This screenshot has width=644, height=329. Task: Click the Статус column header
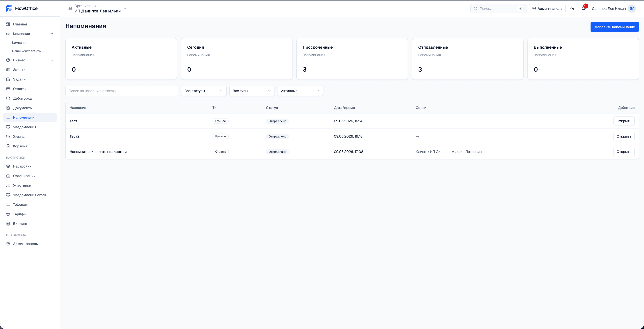click(272, 108)
